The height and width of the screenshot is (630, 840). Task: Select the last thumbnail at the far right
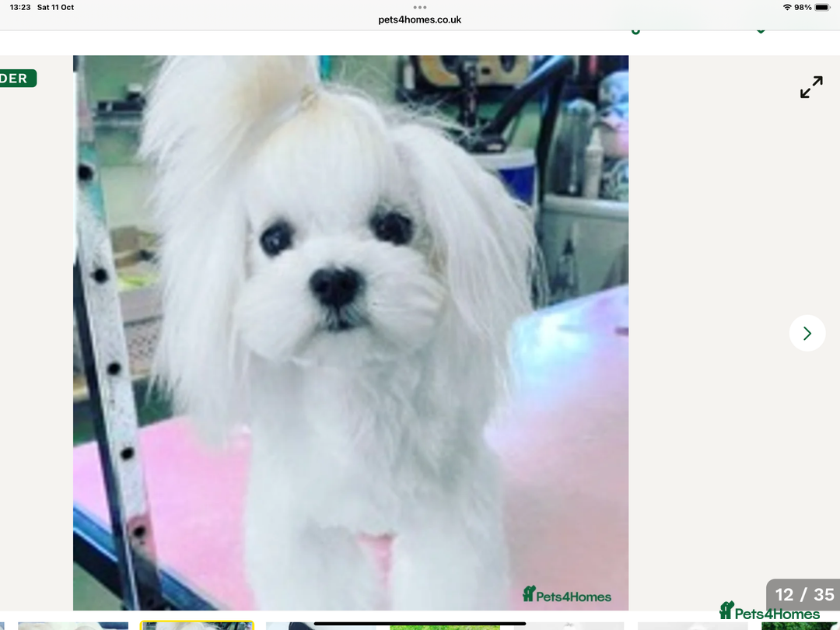(x=801, y=625)
